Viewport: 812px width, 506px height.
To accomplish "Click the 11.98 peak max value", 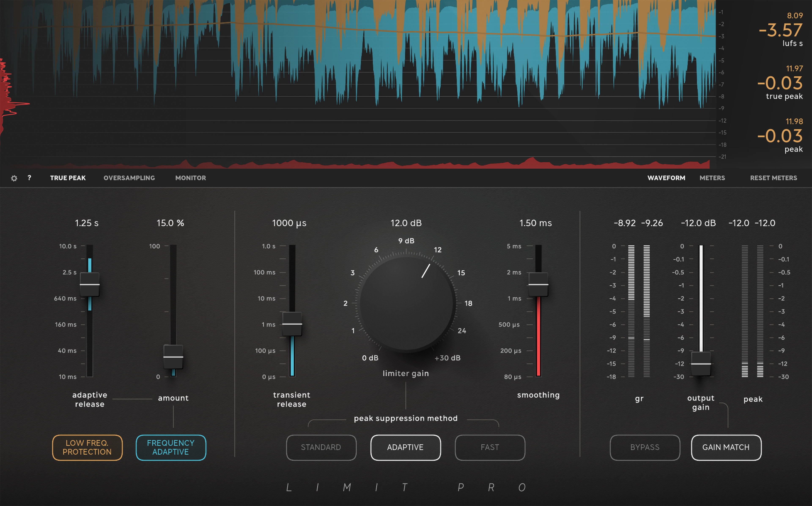I will (x=794, y=122).
